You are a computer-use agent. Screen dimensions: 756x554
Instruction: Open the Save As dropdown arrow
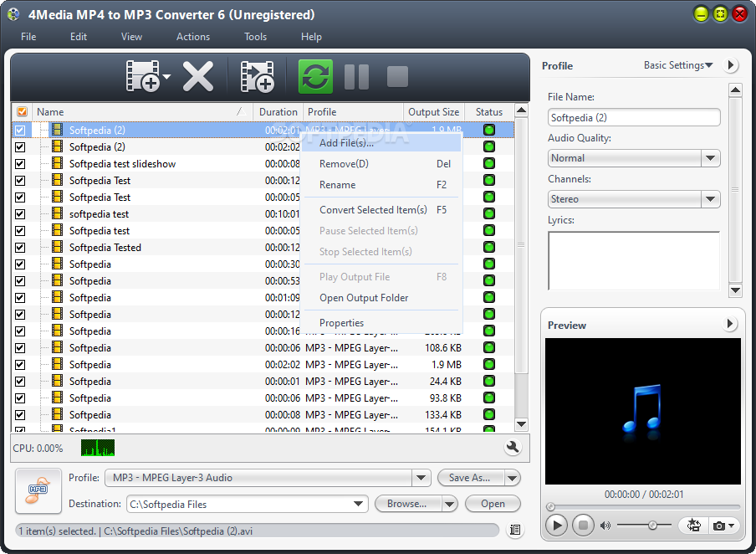pyautogui.click(x=512, y=478)
